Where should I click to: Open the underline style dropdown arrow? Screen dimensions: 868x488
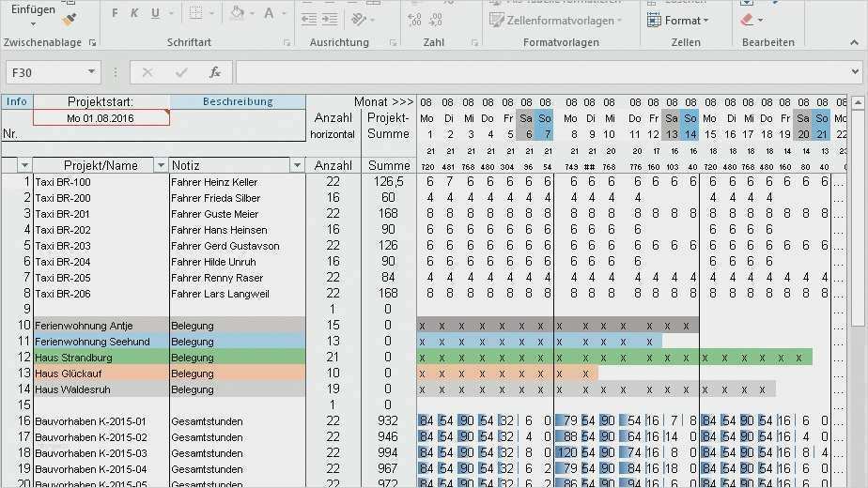tap(171, 13)
